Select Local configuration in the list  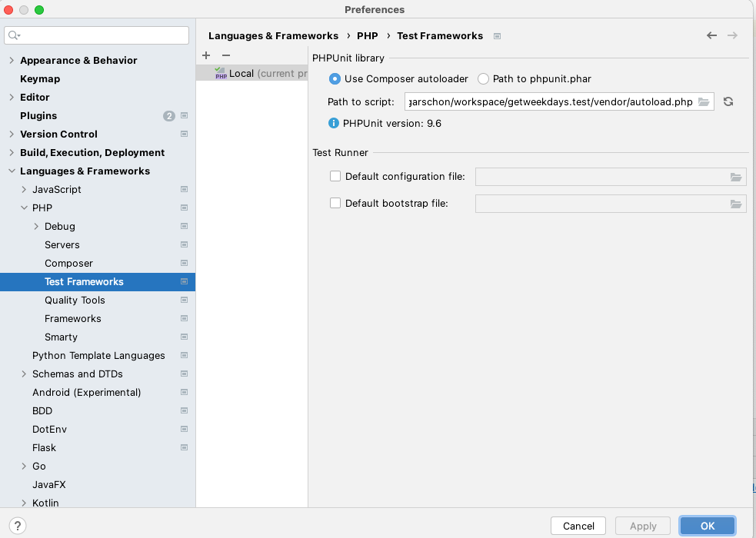(x=251, y=73)
